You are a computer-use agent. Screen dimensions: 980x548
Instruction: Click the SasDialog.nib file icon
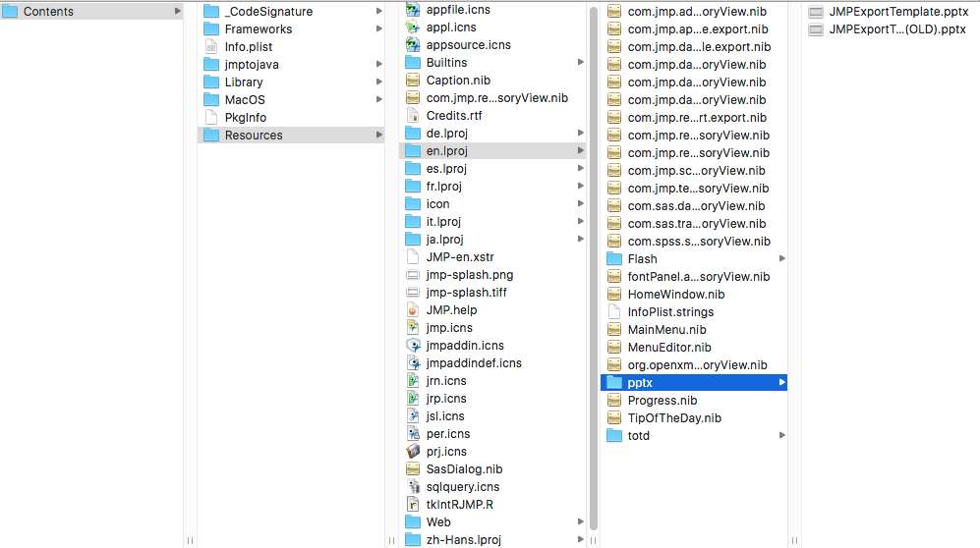413,468
